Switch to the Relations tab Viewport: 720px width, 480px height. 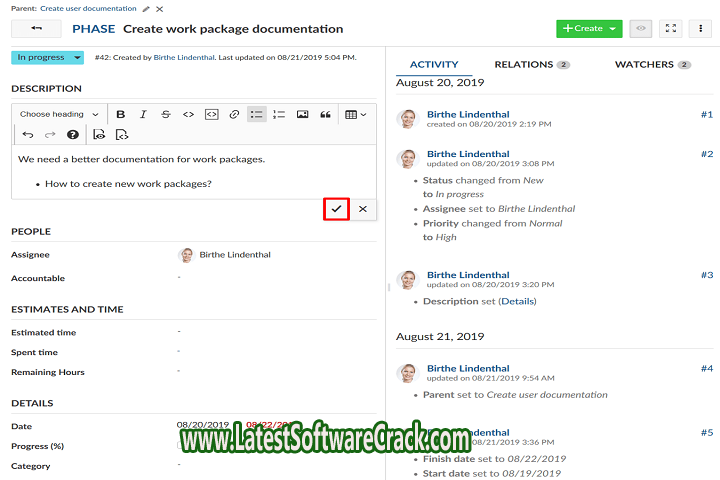coord(532,65)
